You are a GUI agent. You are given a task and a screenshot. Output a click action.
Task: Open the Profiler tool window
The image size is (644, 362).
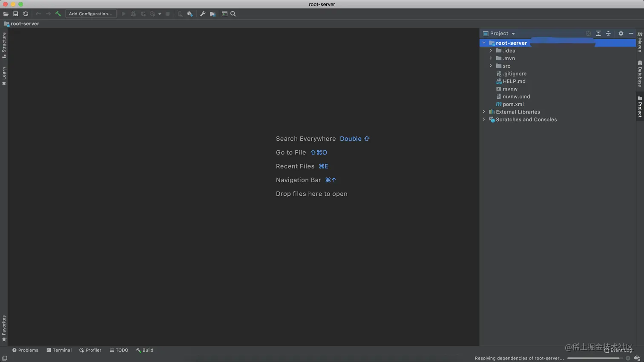90,350
